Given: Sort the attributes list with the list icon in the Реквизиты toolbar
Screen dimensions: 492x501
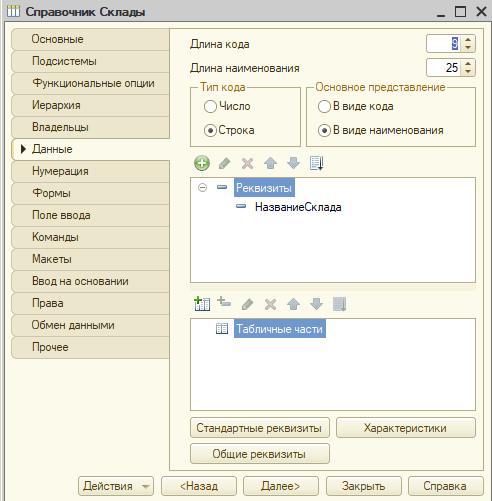Looking at the screenshot, I should point(316,163).
